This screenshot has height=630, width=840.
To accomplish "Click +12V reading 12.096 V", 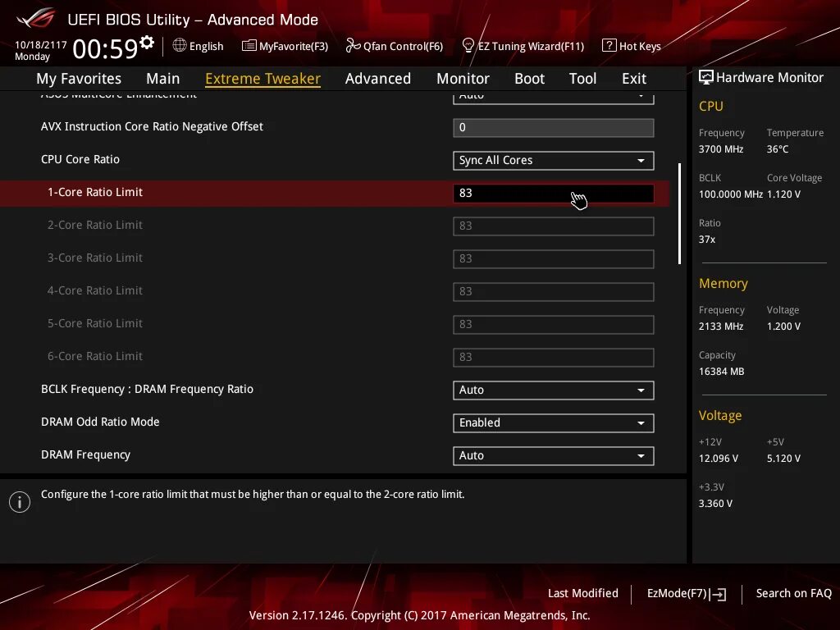I will [719, 459].
